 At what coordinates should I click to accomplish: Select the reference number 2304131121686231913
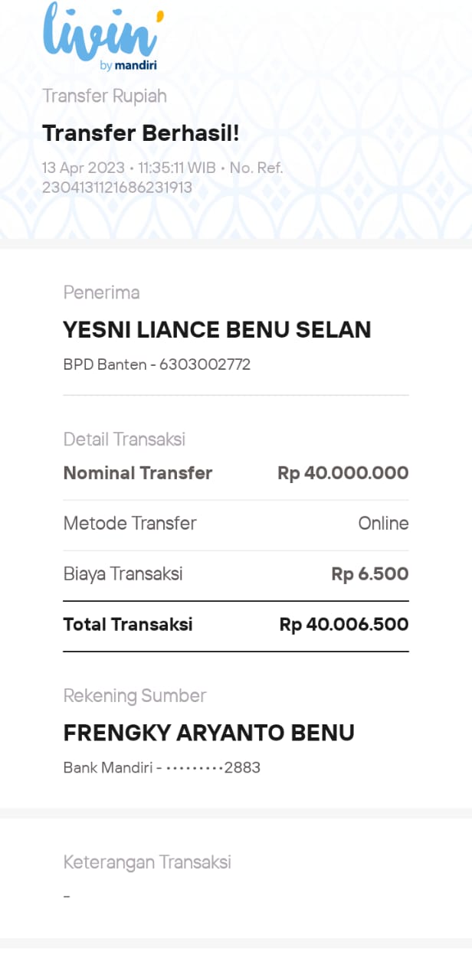click(x=116, y=187)
